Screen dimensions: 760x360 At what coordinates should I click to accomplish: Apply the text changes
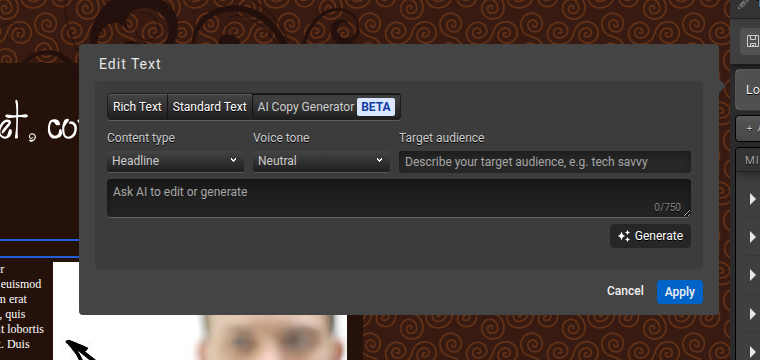(680, 292)
